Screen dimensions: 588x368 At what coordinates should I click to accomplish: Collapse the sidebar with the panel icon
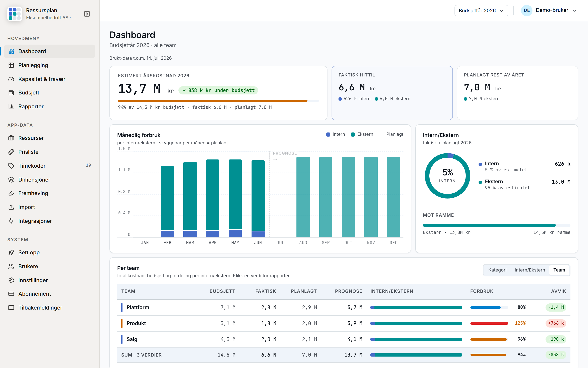pos(87,14)
